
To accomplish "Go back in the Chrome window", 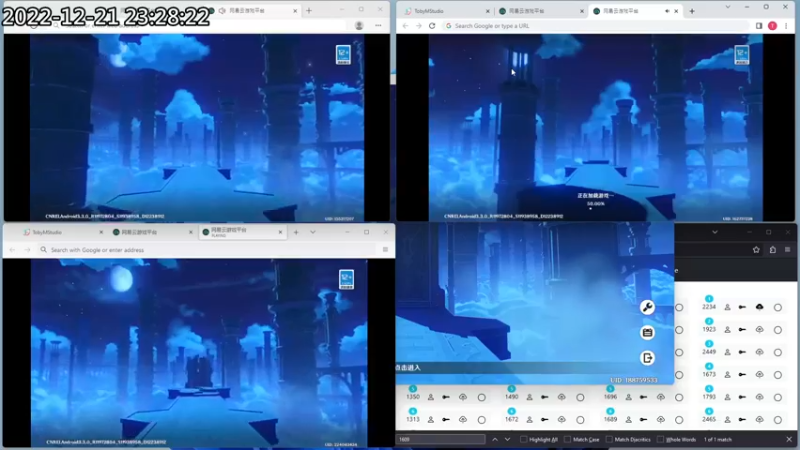I will (x=406, y=26).
